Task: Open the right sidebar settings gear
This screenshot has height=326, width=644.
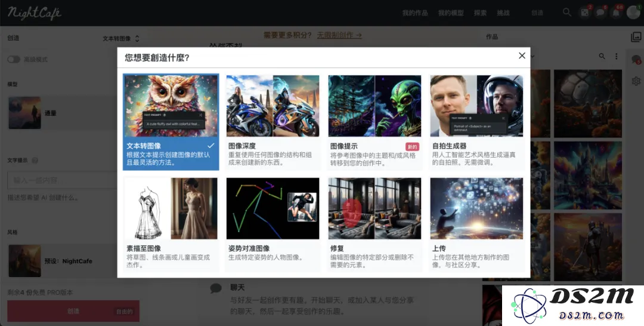Action: (x=636, y=81)
